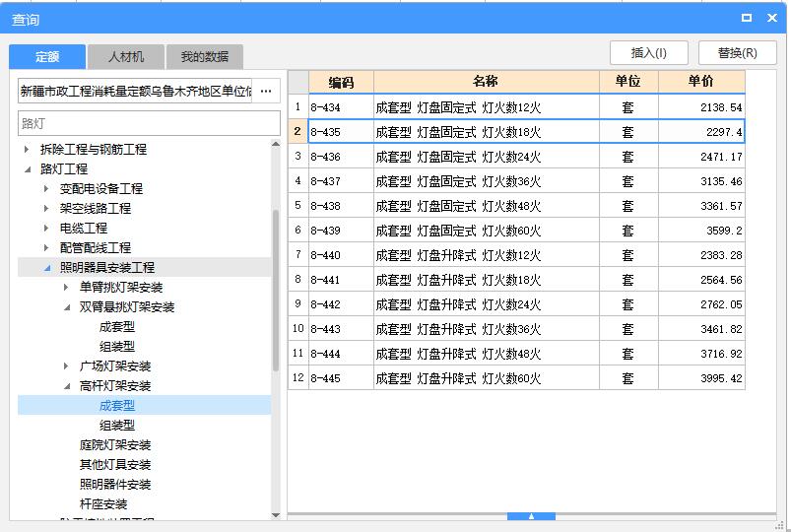
Task: Switch to 我的数据 tab
Action: coord(205,56)
